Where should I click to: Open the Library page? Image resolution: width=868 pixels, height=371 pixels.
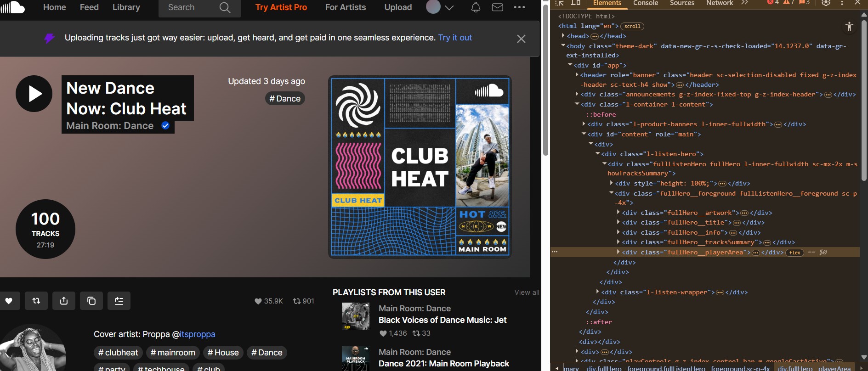click(126, 7)
